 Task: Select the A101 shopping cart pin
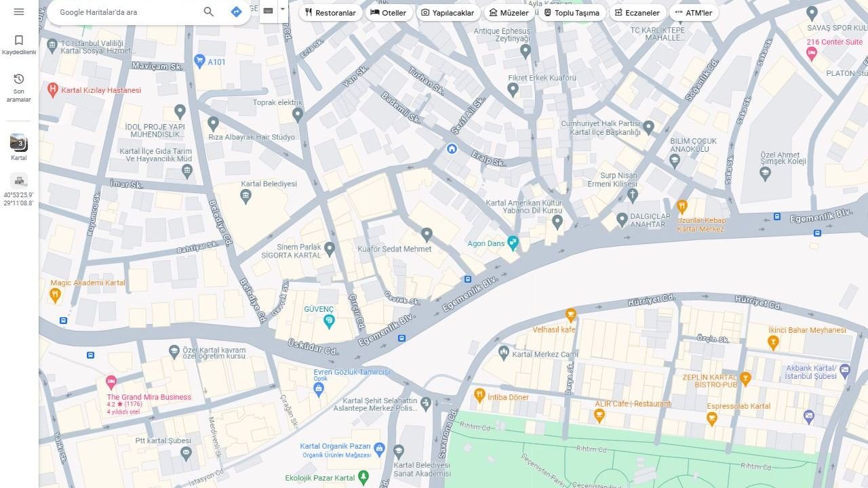[x=199, y=61]
